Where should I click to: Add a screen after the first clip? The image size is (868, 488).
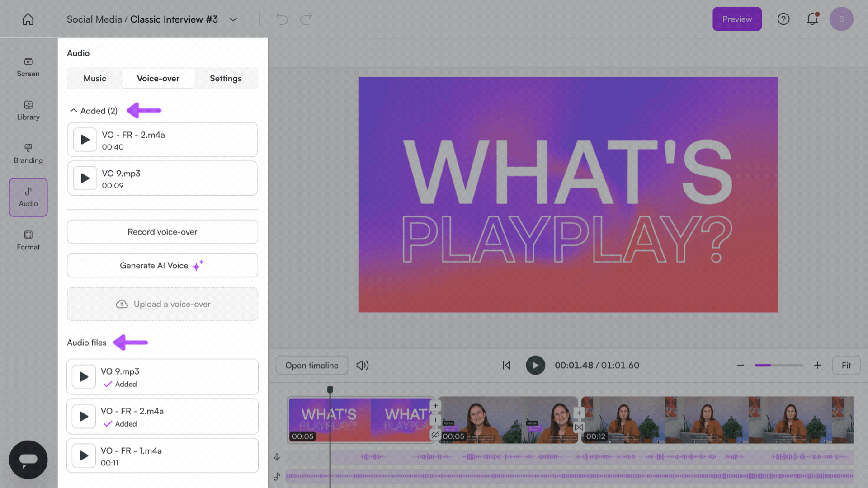point(435,405)
